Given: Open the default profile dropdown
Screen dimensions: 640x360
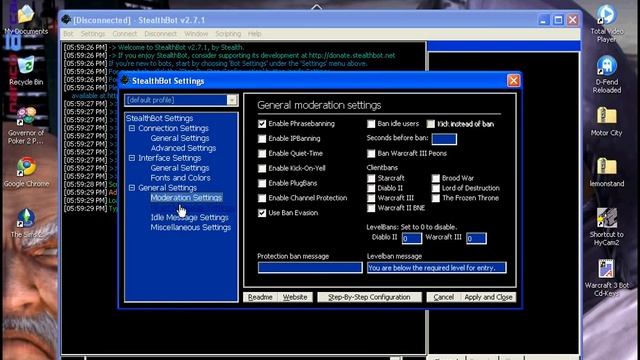Looking at the screenshot, I should 232,100.
